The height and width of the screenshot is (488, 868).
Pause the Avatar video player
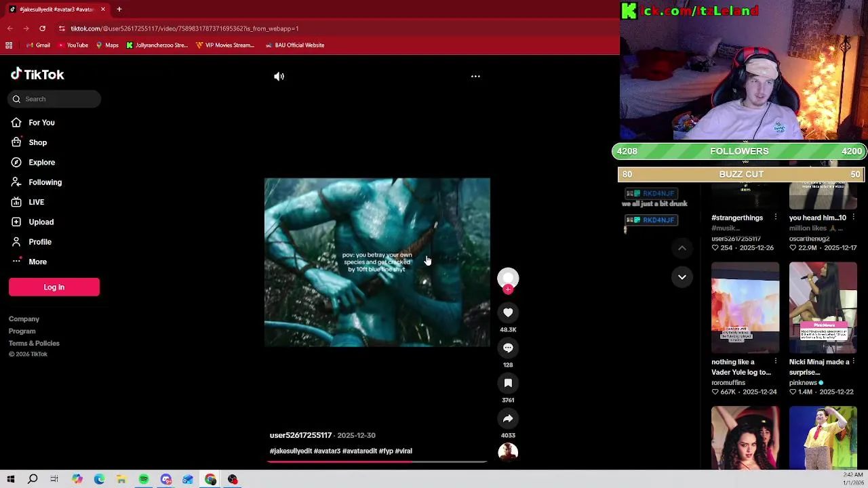[x=377, y=262]
